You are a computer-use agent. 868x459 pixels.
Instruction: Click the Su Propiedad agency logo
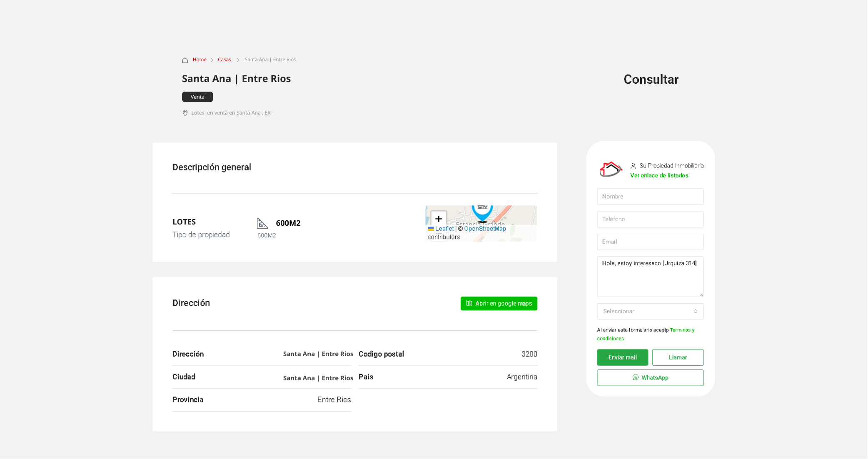610,169
